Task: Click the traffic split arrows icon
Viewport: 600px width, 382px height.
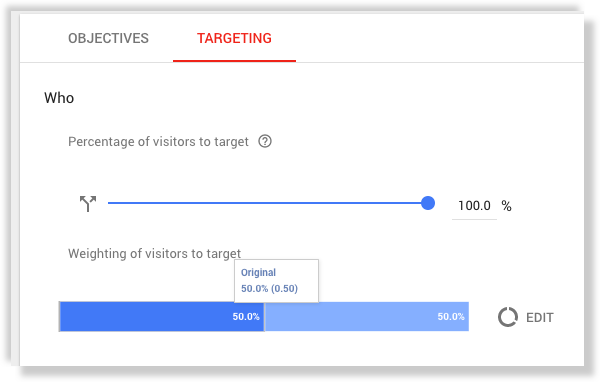Action: [88, 203]
